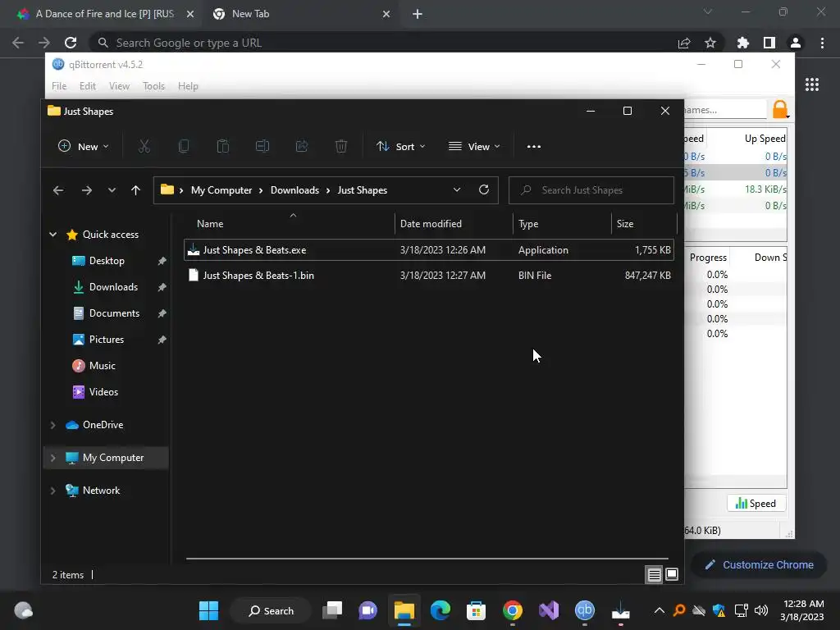Click qBittorrent Speed tab button
The width and height of the screenshot is (840, 630).
click(x=756, y=503)
